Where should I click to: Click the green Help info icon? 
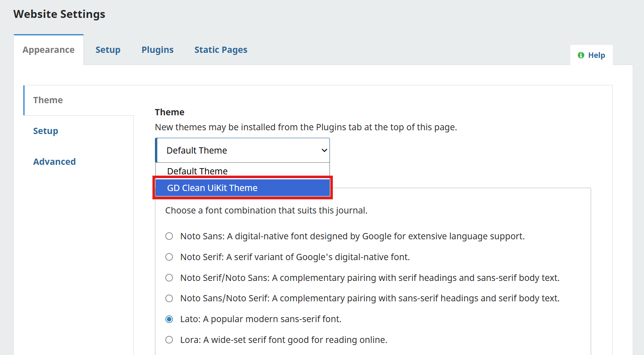click(x=581, y=55)
